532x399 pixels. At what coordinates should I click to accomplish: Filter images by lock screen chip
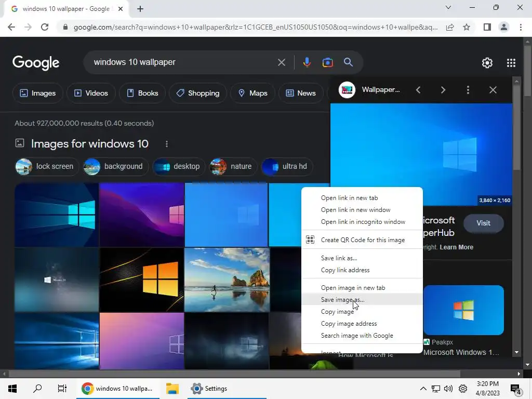pyautogui.click(x=47, y=167)
